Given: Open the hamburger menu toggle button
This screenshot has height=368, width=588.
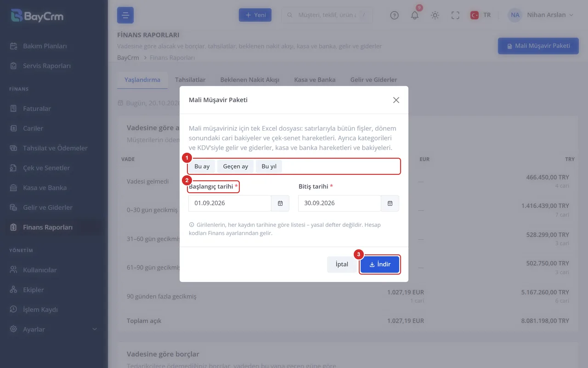Looking at the screenshot, I should point(125,15).
